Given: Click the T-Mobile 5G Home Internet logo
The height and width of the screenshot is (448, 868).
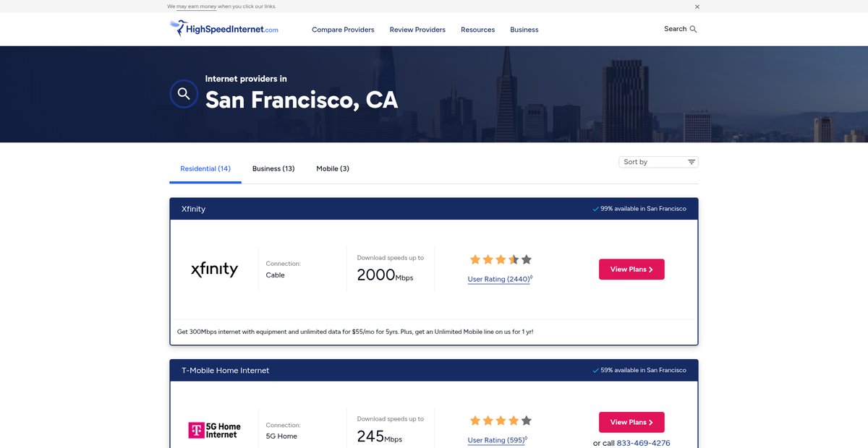Looking at the screenshot, I should coord(214,431).
